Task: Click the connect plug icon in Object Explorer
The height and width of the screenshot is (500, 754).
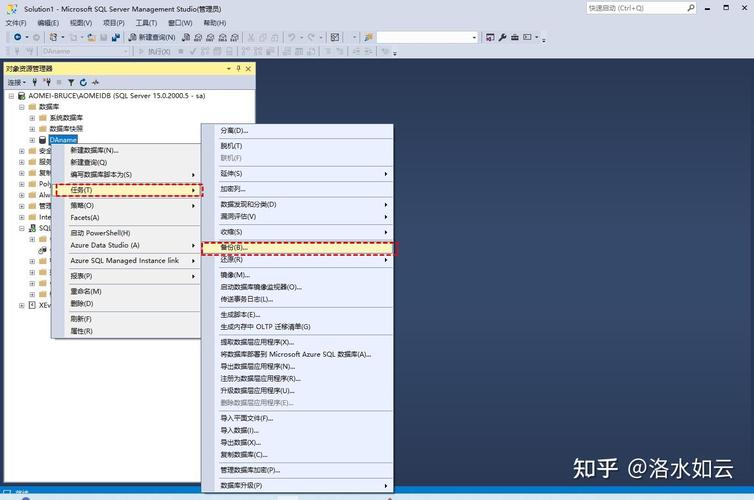Action: (35, 82)
